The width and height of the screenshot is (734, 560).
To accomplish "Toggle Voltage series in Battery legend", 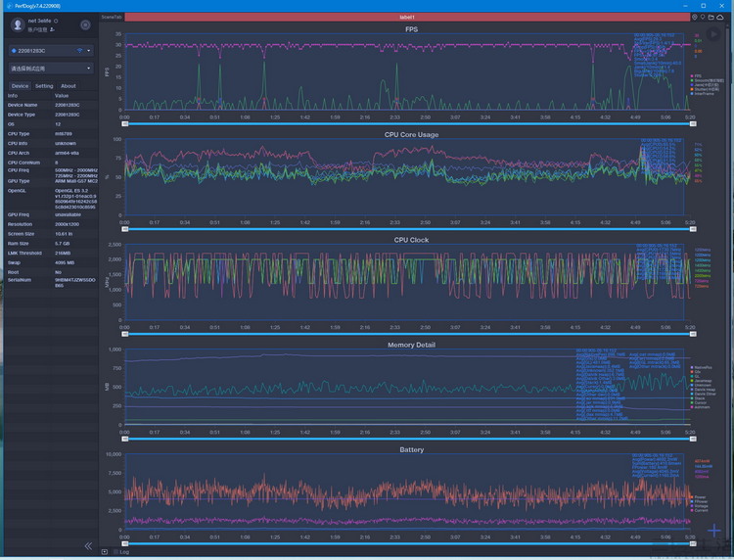I will [x=699, y=506].
